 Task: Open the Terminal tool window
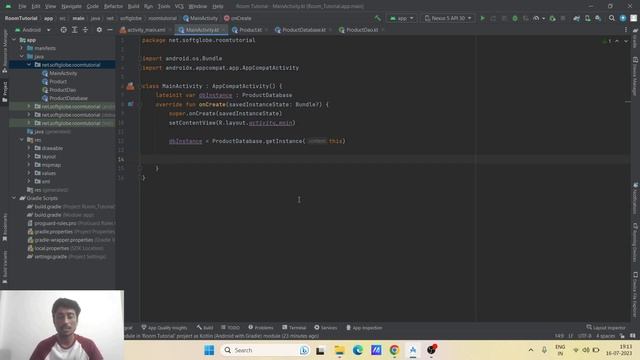point(294,328)
